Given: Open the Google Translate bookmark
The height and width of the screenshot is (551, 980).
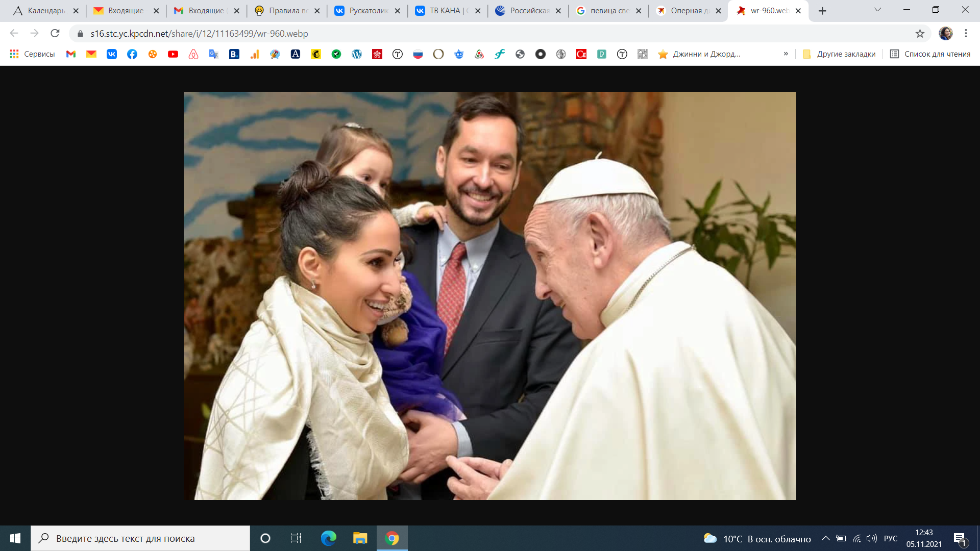Looking at the screenshot, I should [214, 54].
